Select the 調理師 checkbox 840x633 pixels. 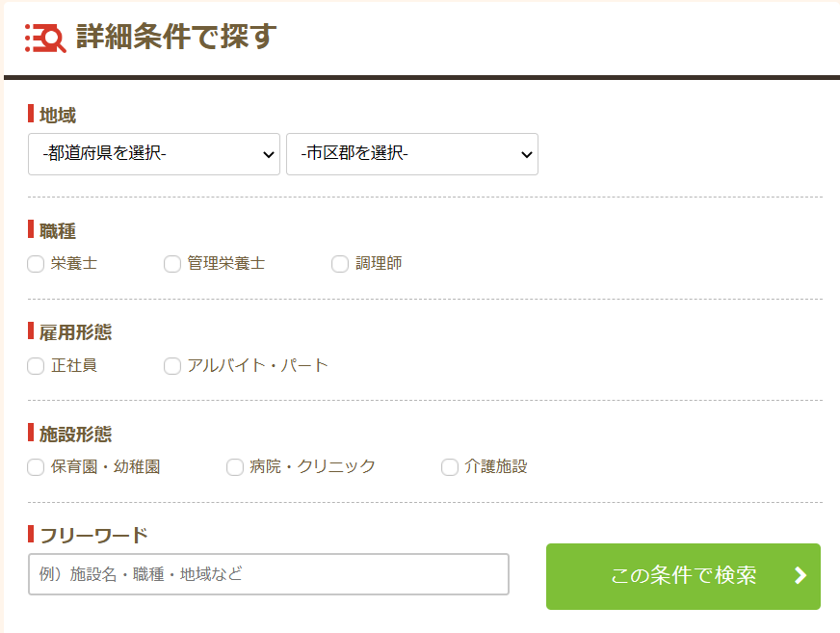[x=340, y=264]
